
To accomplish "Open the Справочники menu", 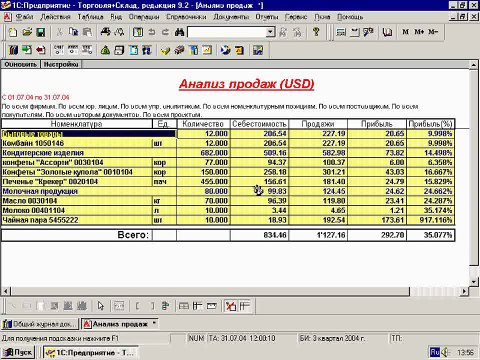I will click(x=186, y=16).
